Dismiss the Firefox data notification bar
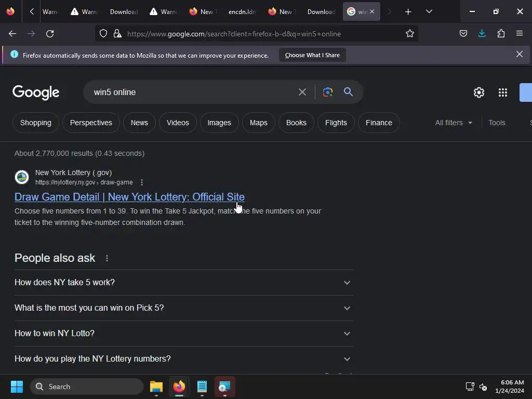532x399 pixels. click(519, 54)
